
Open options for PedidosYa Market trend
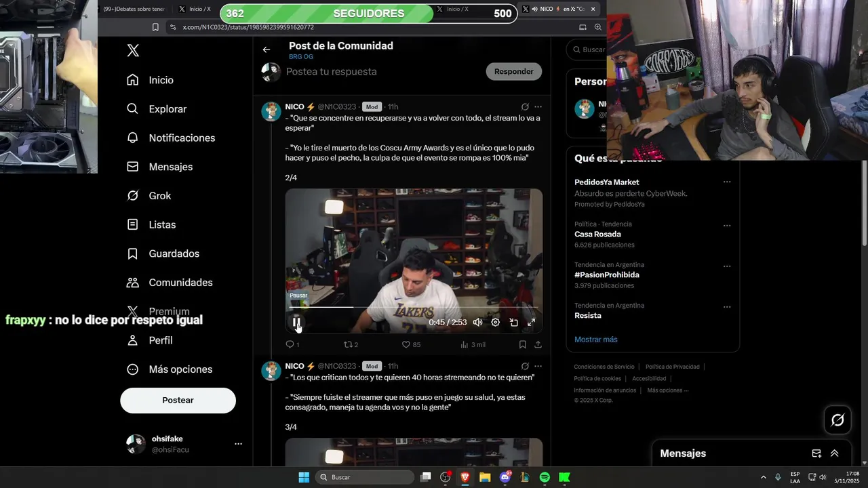click(x=727, y=182)
